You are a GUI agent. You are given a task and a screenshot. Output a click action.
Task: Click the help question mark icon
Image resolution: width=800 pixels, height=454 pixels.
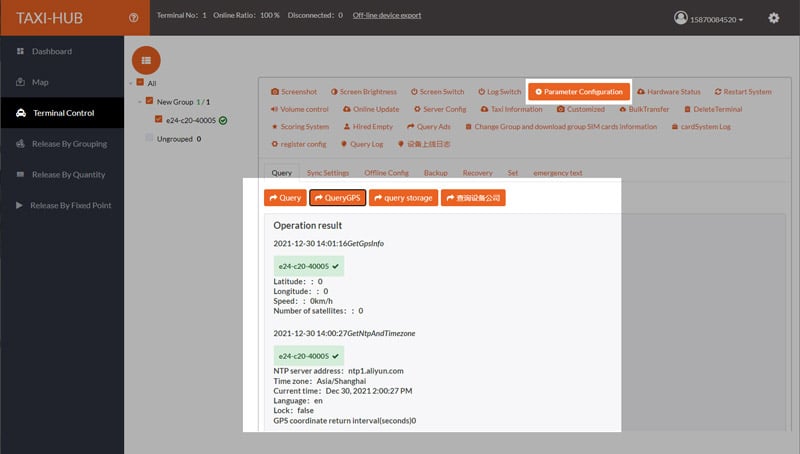click(x=134, y=18)
